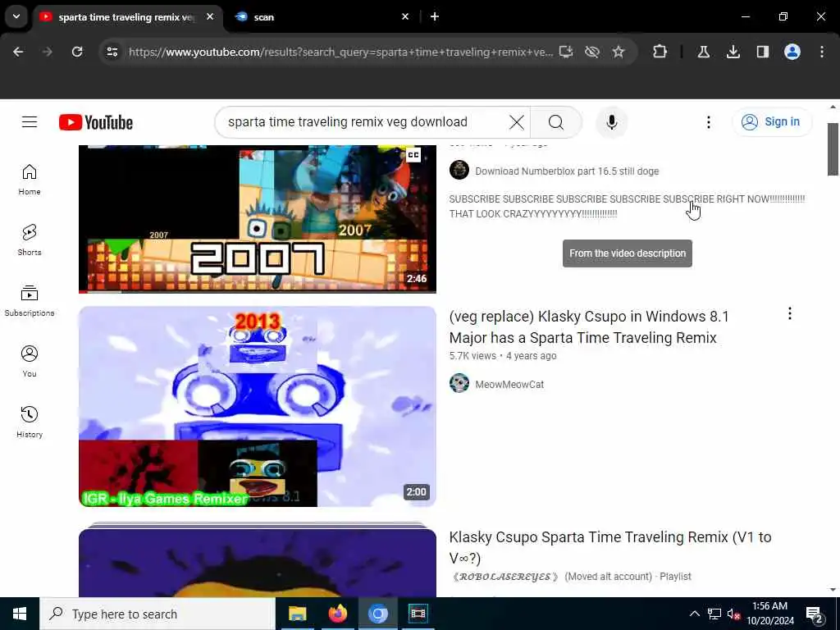Open Download Numberblox part 16.5 channel link
This screenshot has width=840, height=630.
pos(567,171)
